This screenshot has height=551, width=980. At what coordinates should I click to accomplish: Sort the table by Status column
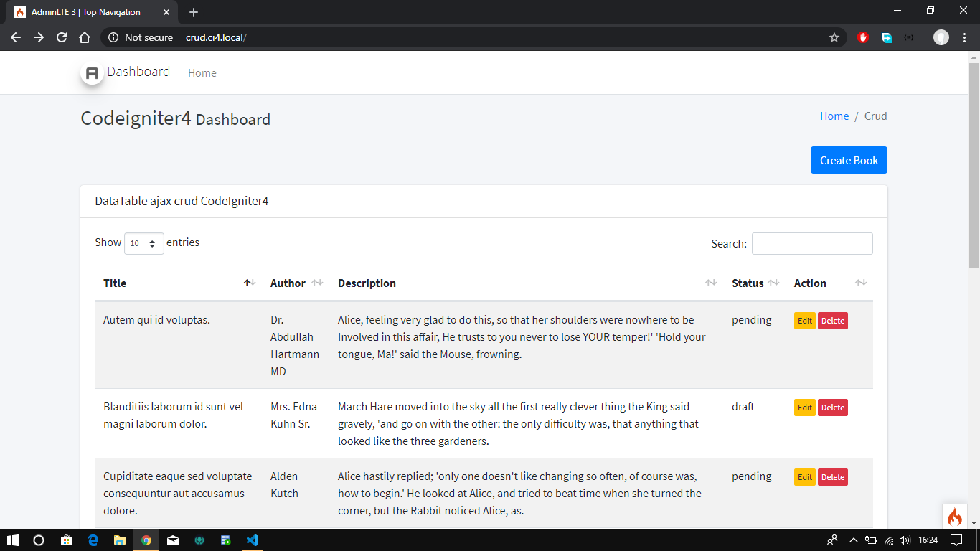pyautogui.click(x=754, y=283)
